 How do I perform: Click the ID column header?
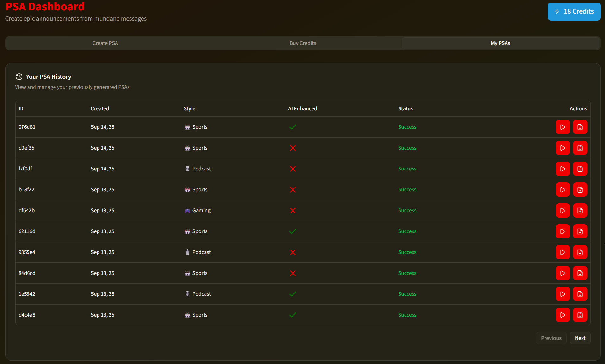[x=21, y=108]
